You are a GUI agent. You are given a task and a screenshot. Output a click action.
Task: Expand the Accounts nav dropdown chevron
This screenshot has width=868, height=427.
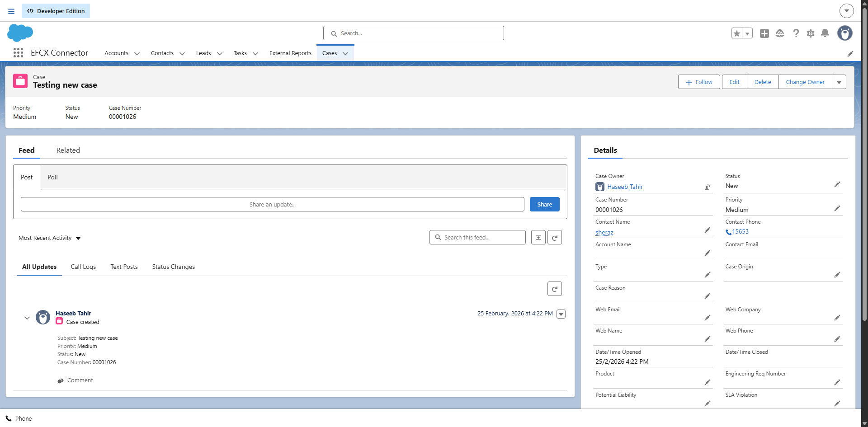click(137, 53)
